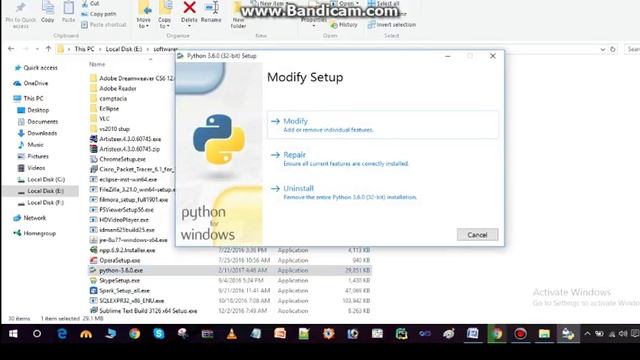The width and height of the screenshot is (640, 360).
Task: Open Cortana search circle on taskbar
Action: tap(37, 334)
